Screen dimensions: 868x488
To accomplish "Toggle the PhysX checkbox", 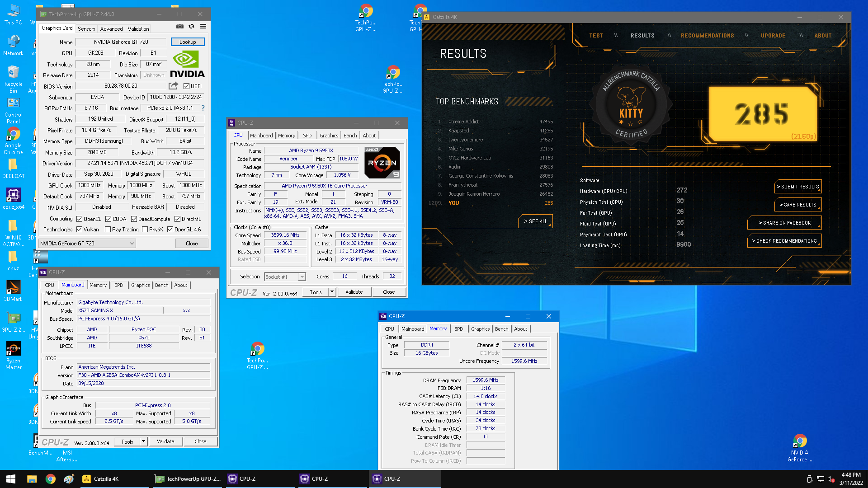I will pos(145,230).
